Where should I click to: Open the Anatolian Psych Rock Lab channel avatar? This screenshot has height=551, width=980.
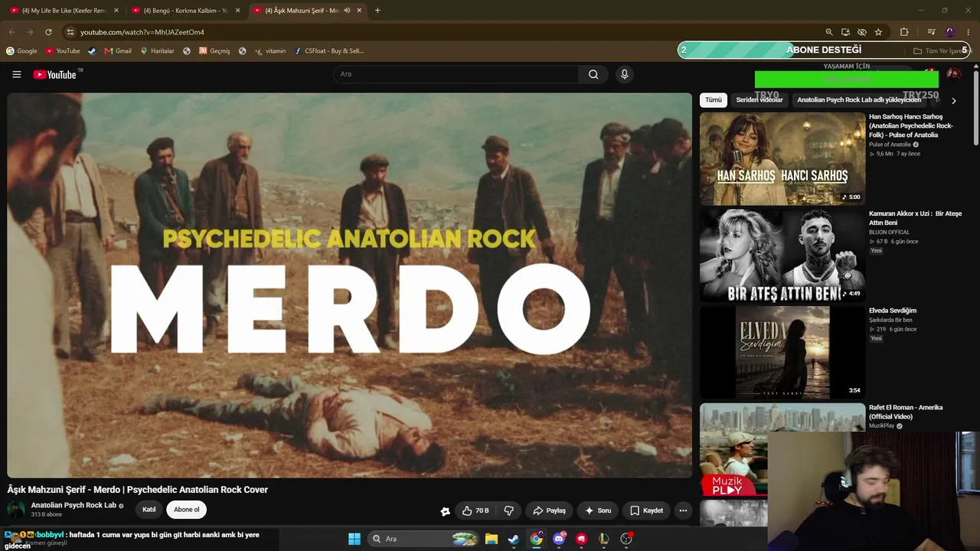point(16,510)
